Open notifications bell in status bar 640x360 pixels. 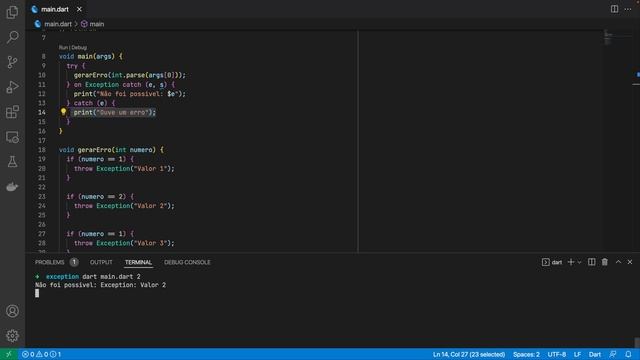[x=628, y=354]
